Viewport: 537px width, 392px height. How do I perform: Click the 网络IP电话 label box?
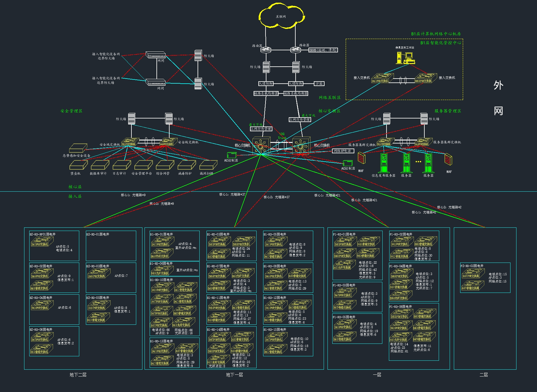coord(343,151)
